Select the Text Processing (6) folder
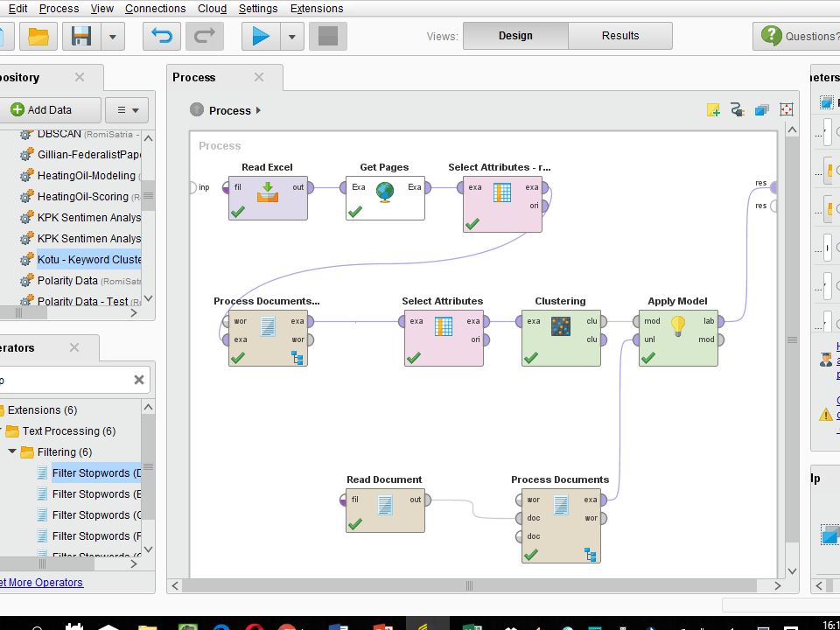 click(x=60, y=431)
